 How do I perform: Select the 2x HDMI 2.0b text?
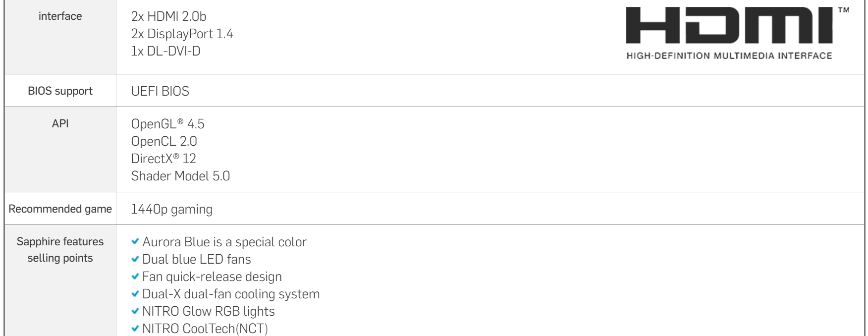pyautogui.click(x=168, y=16)
